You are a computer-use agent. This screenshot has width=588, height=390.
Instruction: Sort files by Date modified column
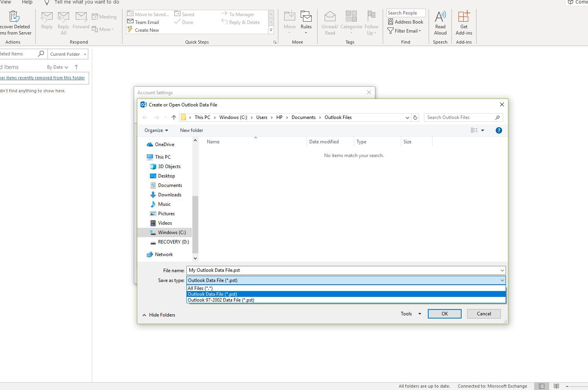click(324, 142)
